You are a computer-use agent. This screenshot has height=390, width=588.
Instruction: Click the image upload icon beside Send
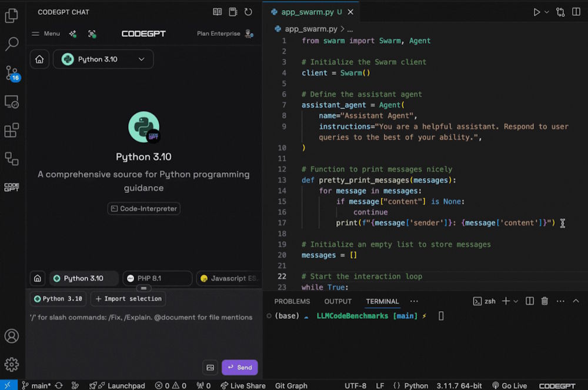(x=210, y=368)
